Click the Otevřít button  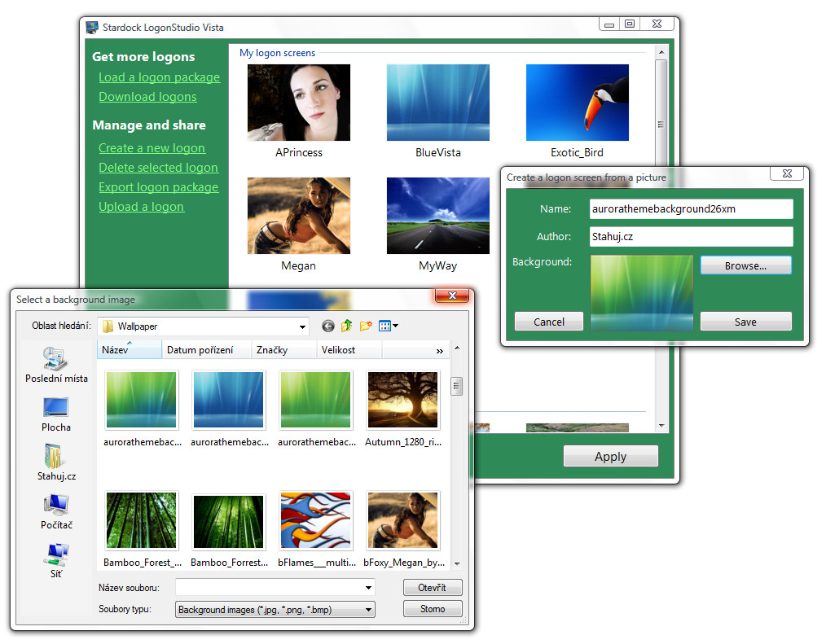click(x=433, y=587)
